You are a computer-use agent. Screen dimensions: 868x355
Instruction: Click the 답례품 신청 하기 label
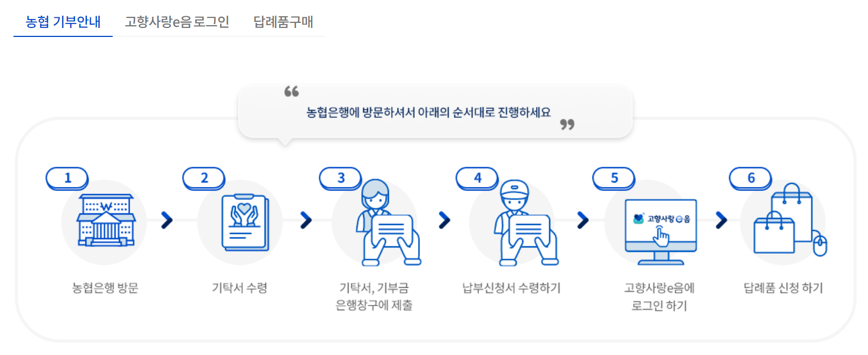point(783,288)
